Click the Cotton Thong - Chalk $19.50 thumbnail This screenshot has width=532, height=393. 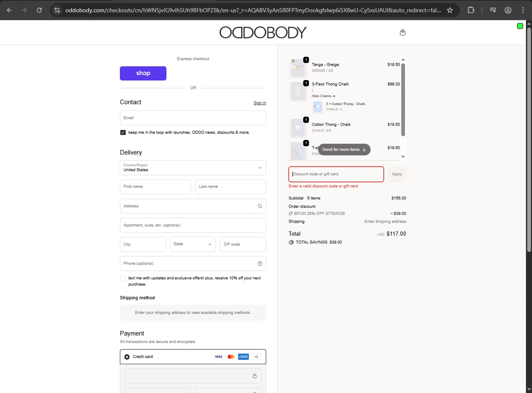click(298, 128)
